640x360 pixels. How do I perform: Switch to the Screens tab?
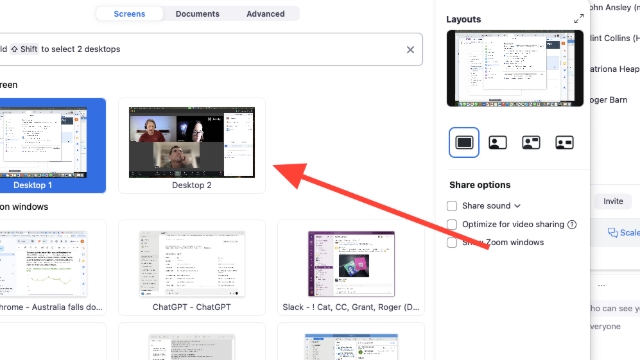[129, 14]
